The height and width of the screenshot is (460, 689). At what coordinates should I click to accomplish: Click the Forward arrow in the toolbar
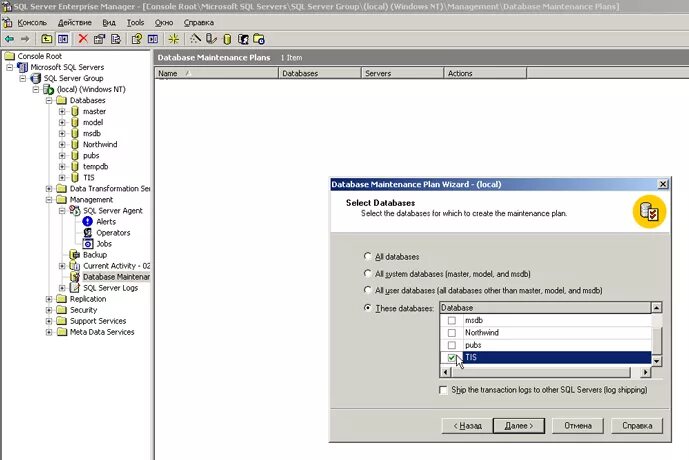[25, 39]
